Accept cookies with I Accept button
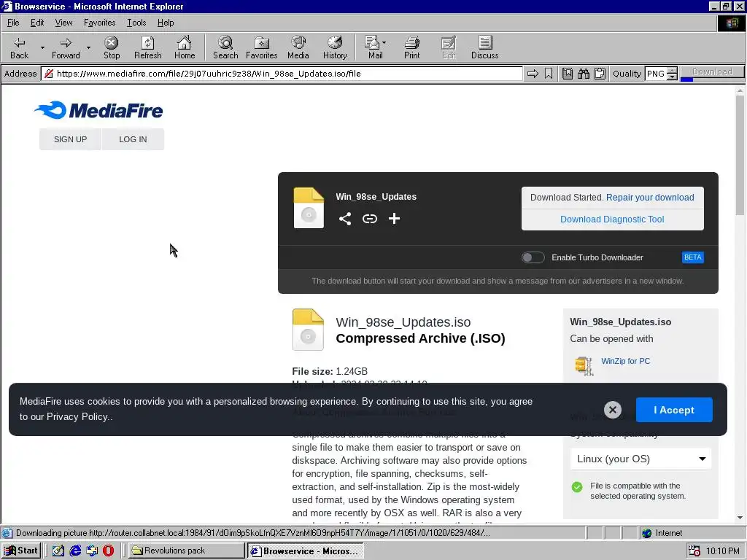This screenshot has width=747, height=560. (x=674, y=410)
